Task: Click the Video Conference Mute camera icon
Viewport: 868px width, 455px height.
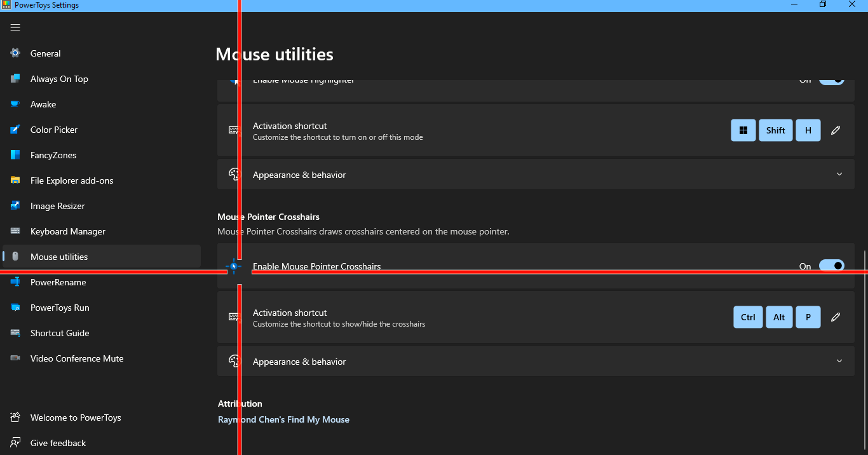Action: (15, 358)
